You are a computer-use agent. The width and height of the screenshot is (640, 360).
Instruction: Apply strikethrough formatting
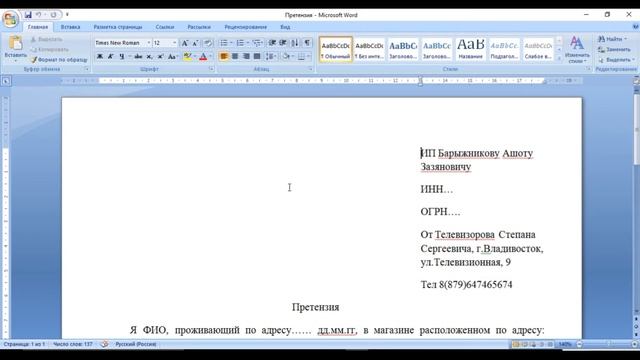[x=138, y=56]
